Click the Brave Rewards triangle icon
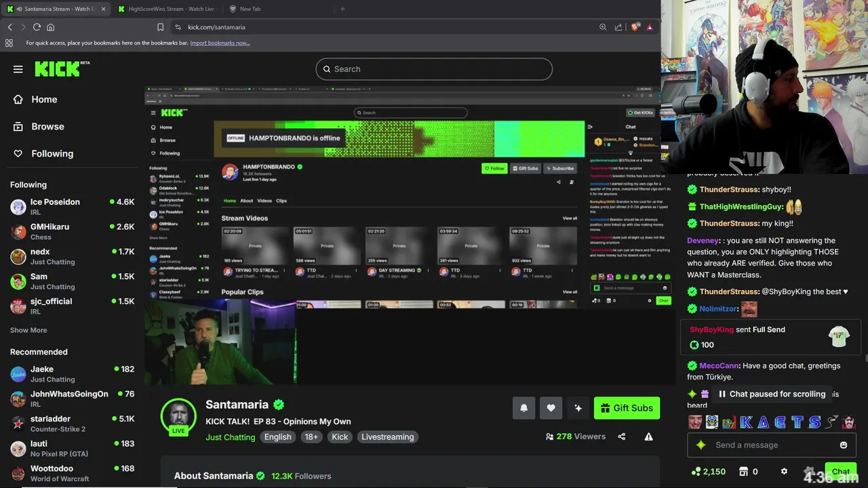The width and height of the screenshot is (868, 488). [650, 27]
